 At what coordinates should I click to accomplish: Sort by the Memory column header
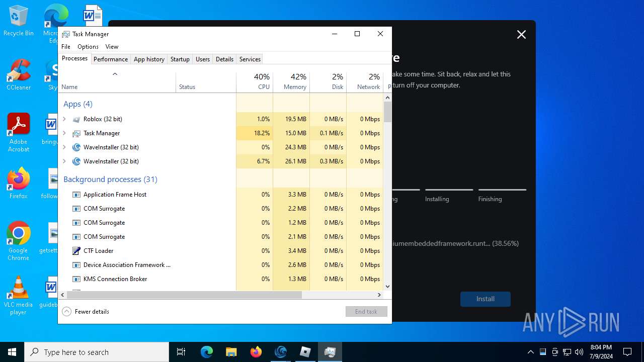point(291,81)
